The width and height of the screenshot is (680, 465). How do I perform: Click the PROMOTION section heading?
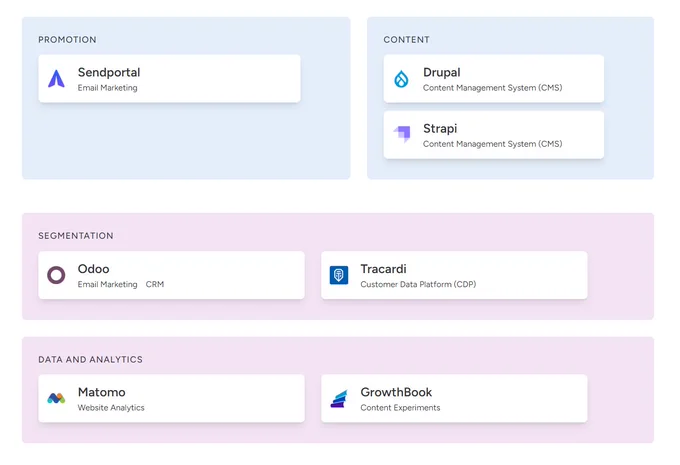click(67, 39)
